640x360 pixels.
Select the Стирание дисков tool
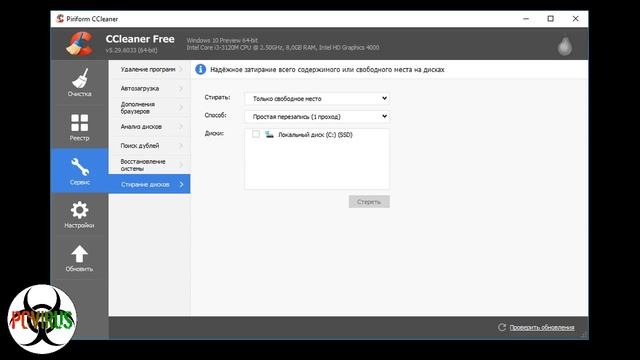[x=149, y=184]
